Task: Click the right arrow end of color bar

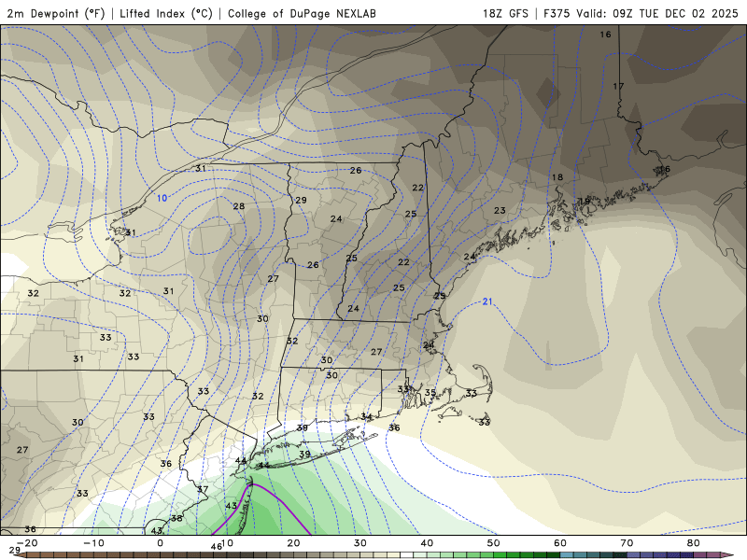Action: [x=729, y=555]
